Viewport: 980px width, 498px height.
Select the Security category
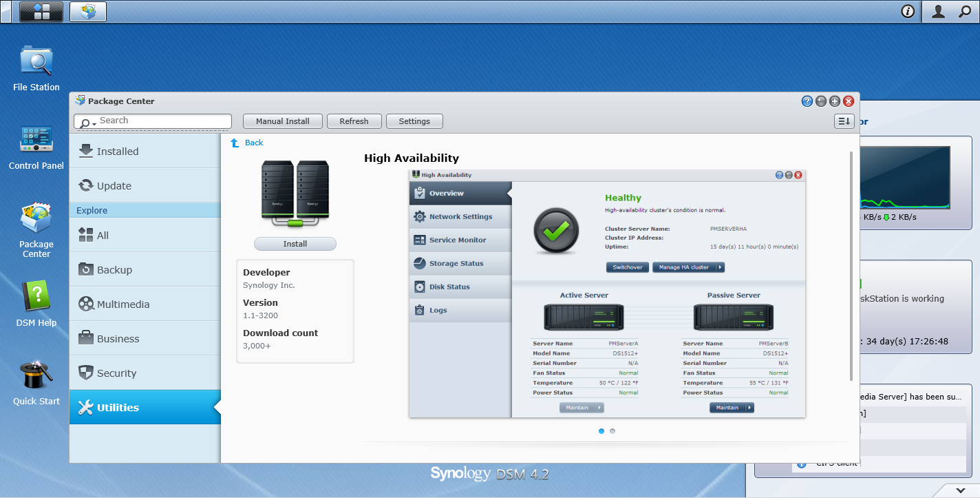(x=145, y=373)
